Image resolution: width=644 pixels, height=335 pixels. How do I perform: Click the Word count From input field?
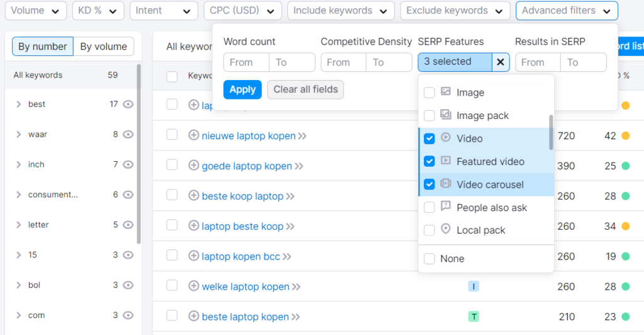click(x=246, y=62)
